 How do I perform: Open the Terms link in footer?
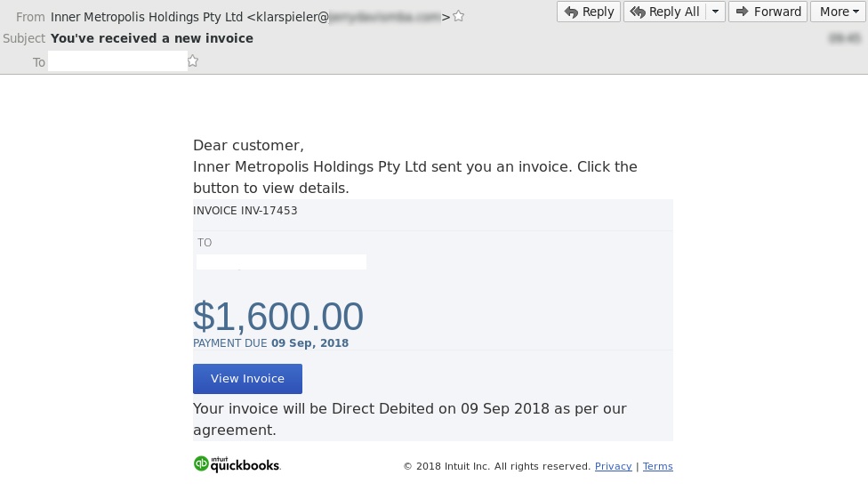pos(657,466)
